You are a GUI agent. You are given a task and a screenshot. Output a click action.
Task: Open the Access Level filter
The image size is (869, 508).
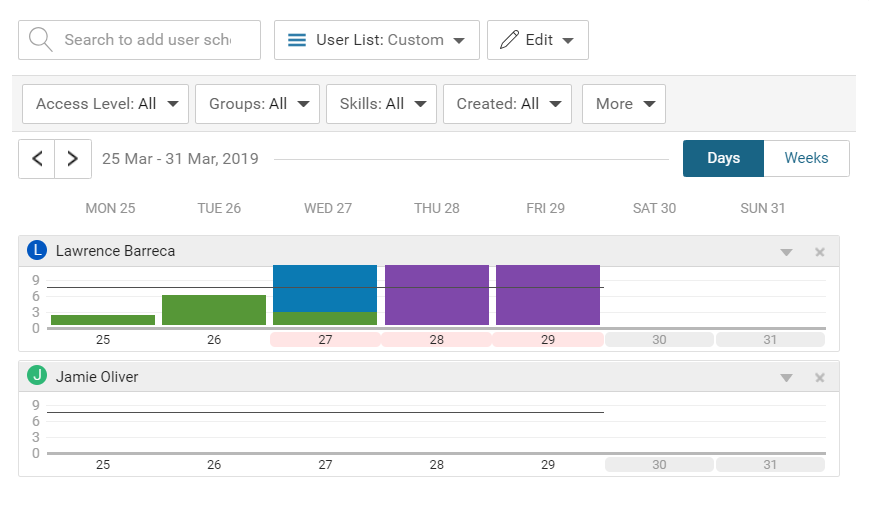[106, 104]
